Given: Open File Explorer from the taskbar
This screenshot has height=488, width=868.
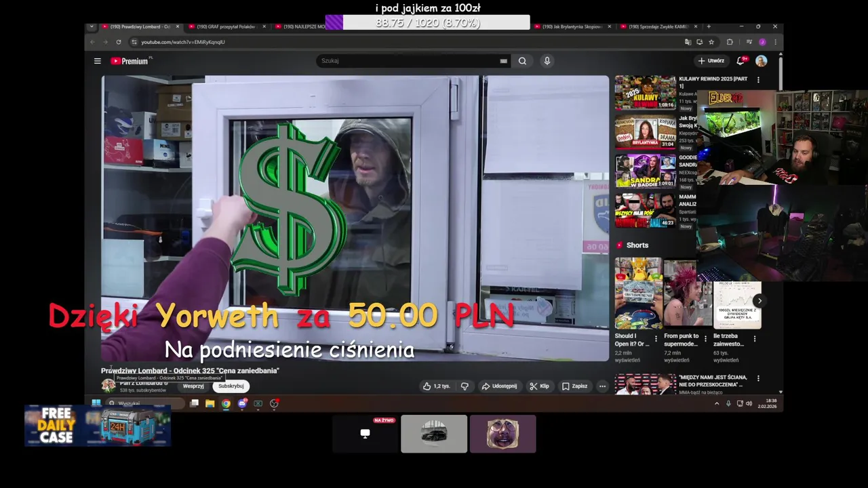Looking at the screenshot, I should (x=210, y=403).
